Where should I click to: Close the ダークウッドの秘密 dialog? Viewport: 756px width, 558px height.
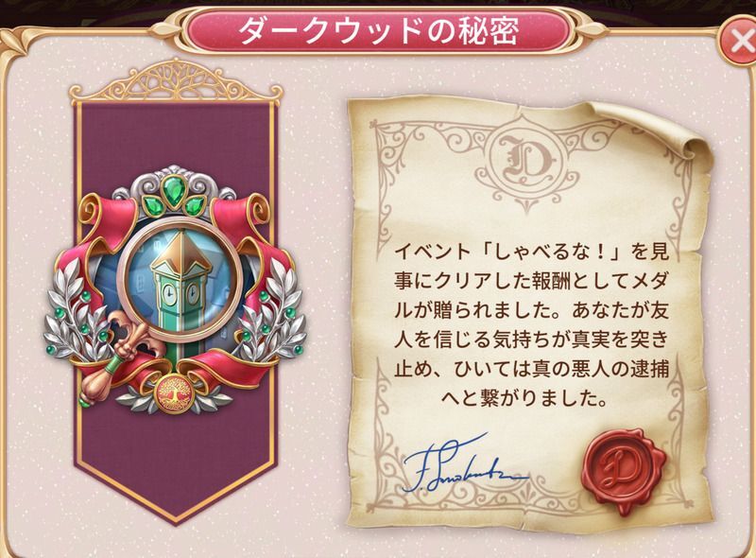(739, 43)
